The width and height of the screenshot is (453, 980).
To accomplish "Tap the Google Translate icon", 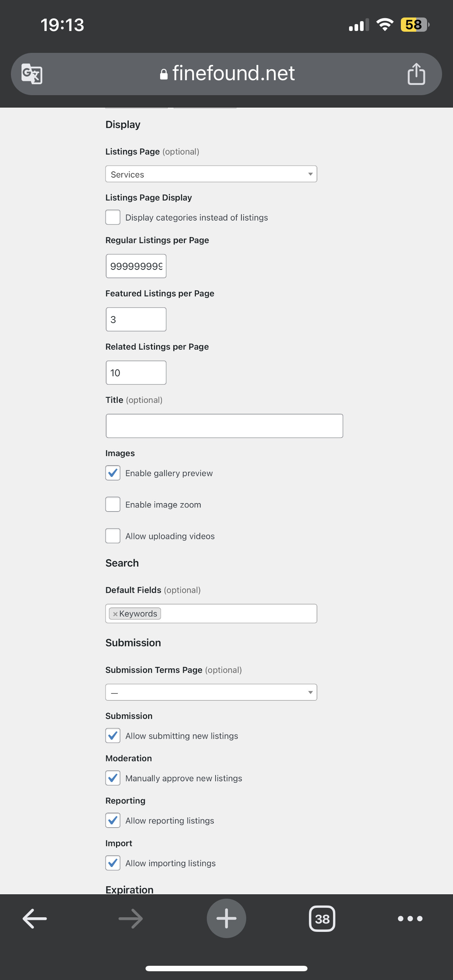I will tap(32, 74).
